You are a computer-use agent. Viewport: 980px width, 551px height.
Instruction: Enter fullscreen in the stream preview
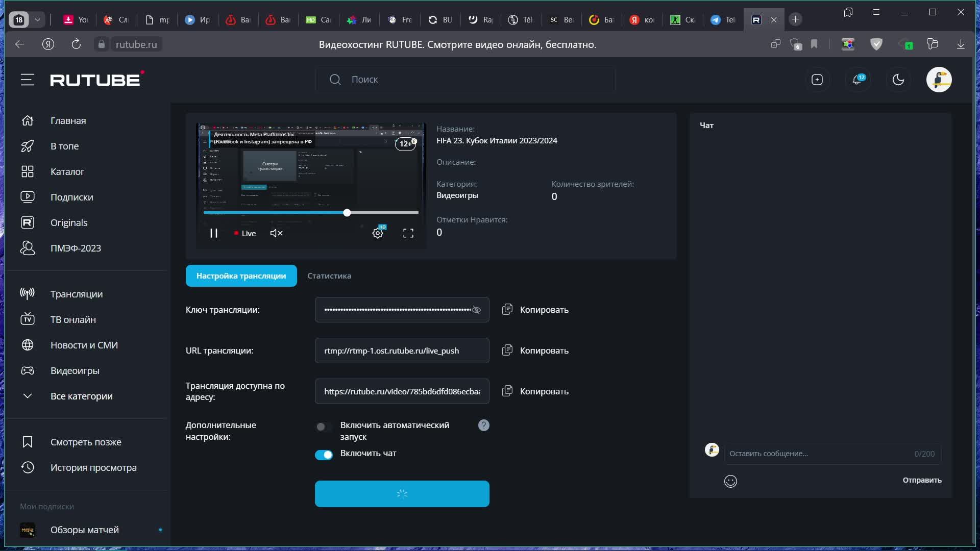point(408,233)
